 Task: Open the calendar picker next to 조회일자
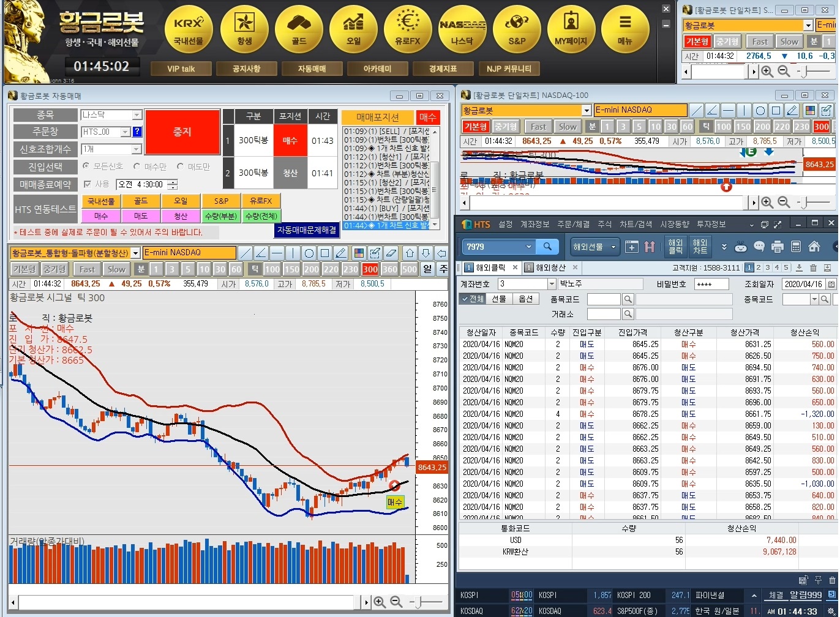831,284
